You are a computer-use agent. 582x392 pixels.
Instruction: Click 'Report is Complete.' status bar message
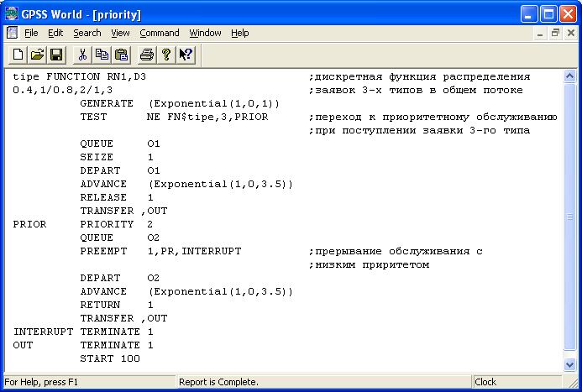(x=218, y=382)
